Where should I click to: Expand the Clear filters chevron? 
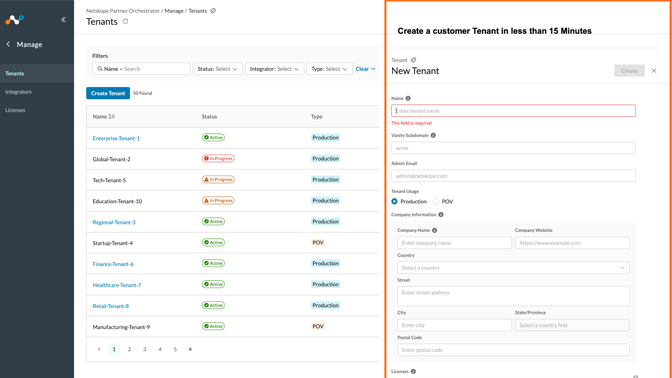(373, 69)
